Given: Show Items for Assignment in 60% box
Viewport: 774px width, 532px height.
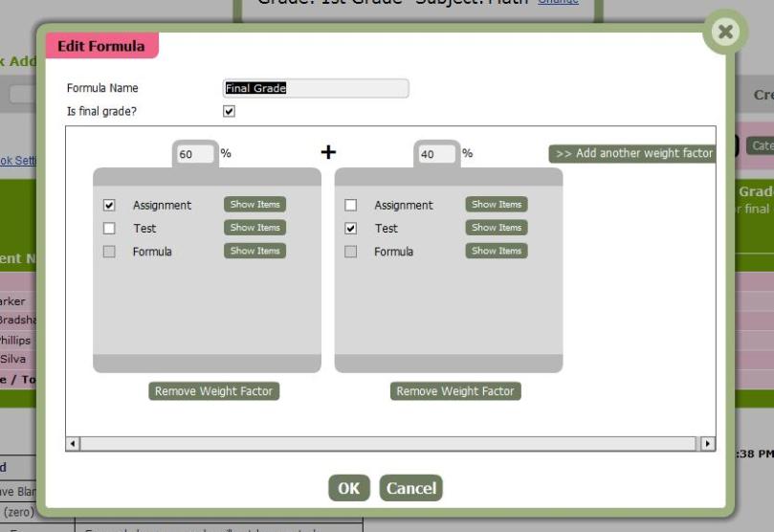Looking at the screenshot, I should [x=254, y=205].
